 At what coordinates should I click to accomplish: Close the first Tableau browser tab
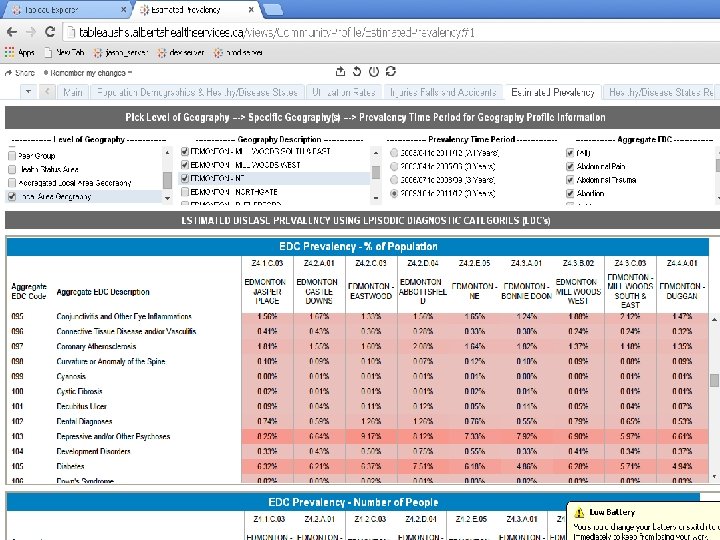124,10
